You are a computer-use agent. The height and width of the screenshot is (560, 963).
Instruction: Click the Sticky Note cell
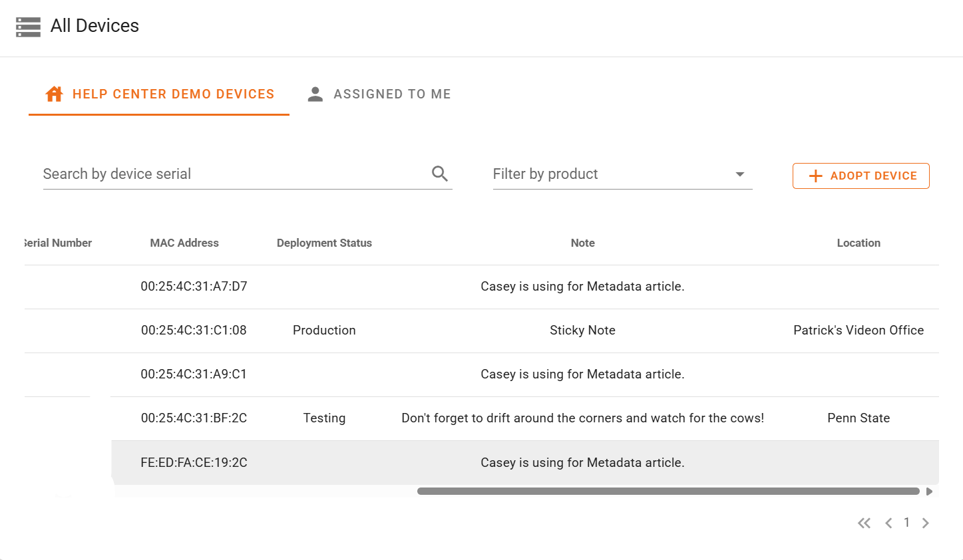[582, 330]
